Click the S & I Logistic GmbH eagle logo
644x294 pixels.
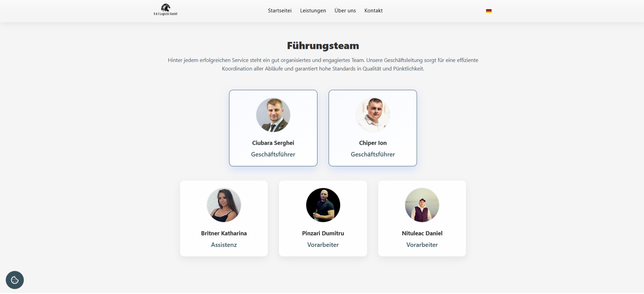tap(166, 10)
